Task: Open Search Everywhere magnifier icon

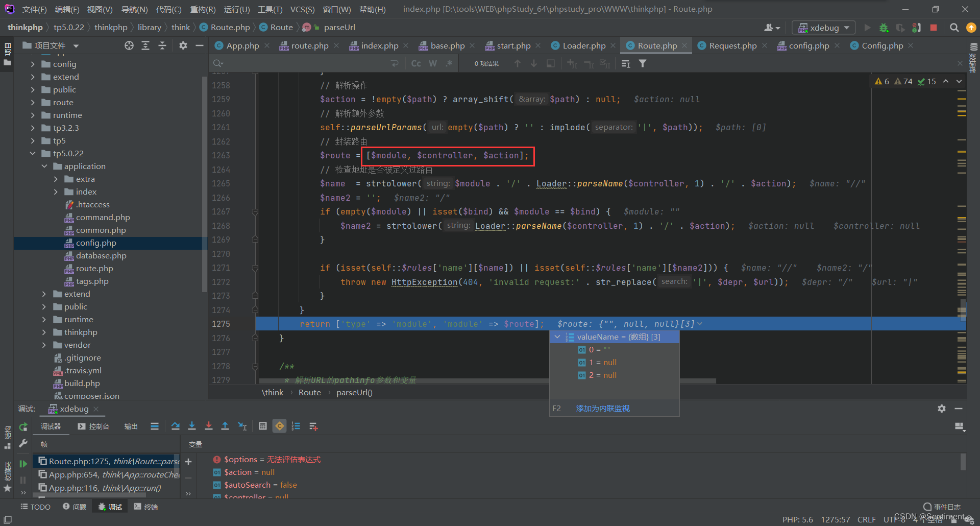Action: coord(954,28)
